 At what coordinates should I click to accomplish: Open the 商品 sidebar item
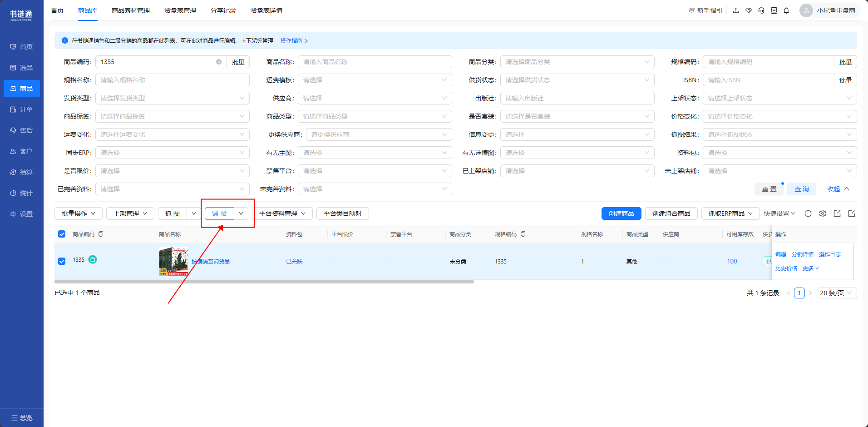[x=22, y=89]
